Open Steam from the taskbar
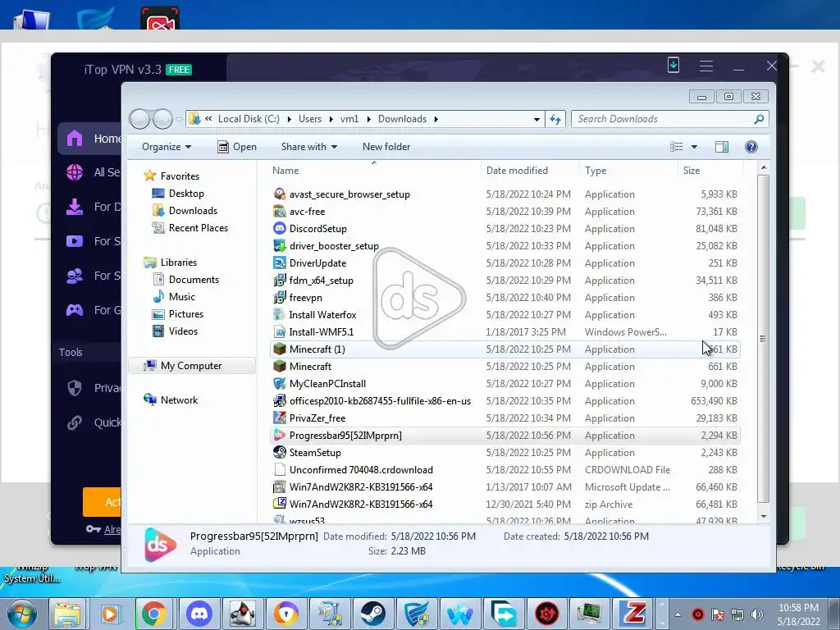 (x=373, y=614)
